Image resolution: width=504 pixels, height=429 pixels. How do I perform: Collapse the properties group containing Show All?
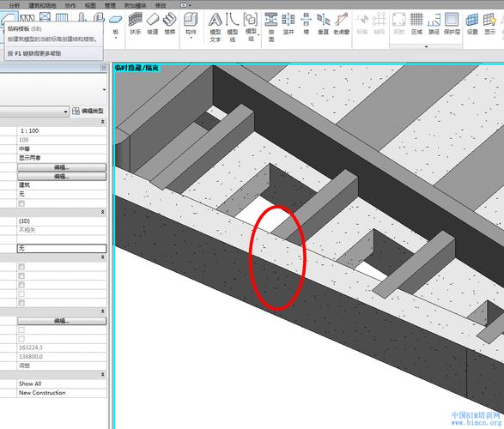point(103,374)
